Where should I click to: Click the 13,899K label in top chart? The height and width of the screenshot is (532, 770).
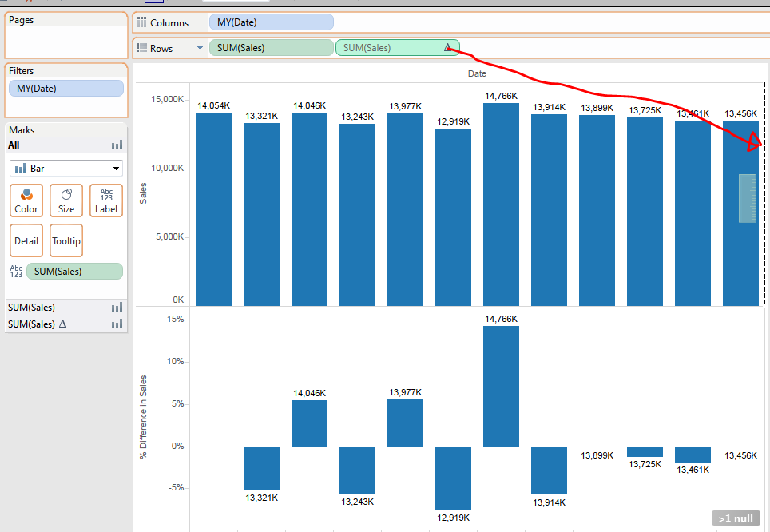click(597, 108)
